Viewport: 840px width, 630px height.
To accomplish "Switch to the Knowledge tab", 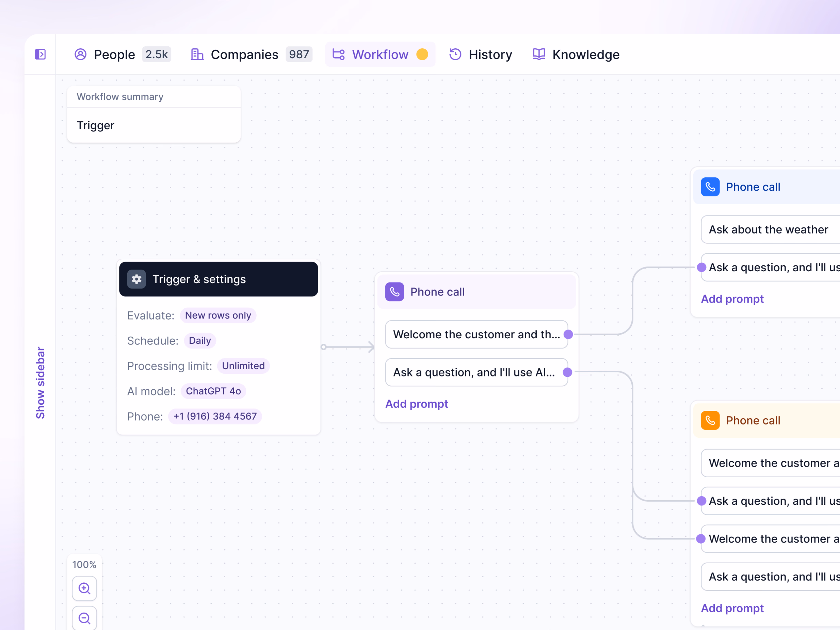I will 576,54.
